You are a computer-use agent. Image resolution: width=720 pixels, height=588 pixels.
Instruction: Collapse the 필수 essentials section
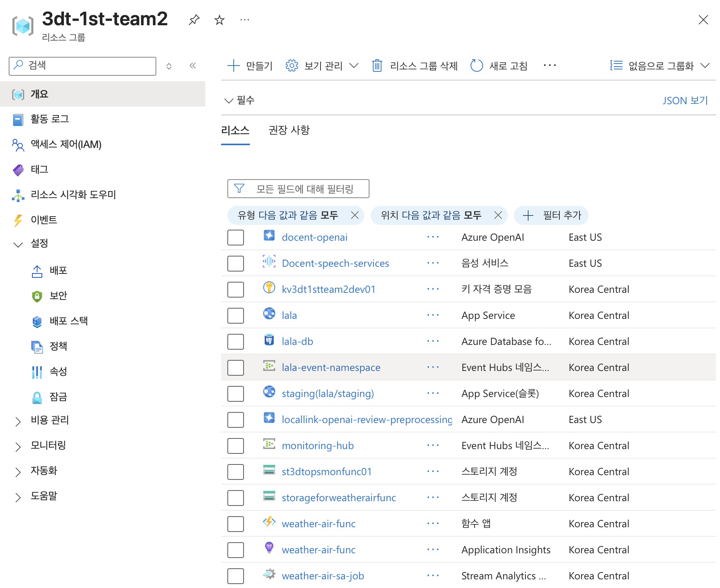pos(229,101)
